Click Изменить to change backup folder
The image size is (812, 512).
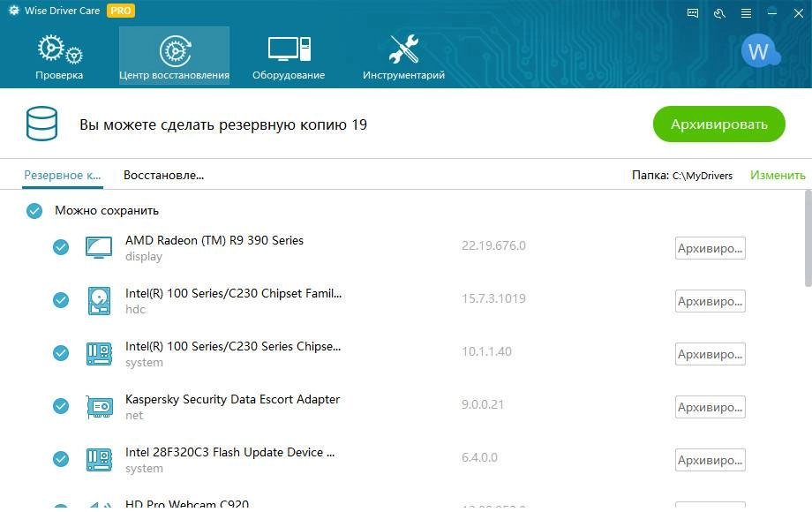click(x=778, y=176)
